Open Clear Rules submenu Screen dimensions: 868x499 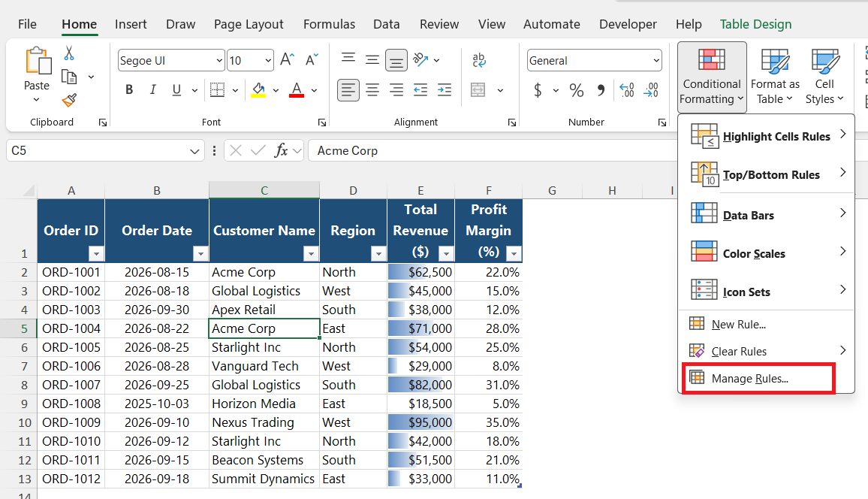(x=768, y=351)
